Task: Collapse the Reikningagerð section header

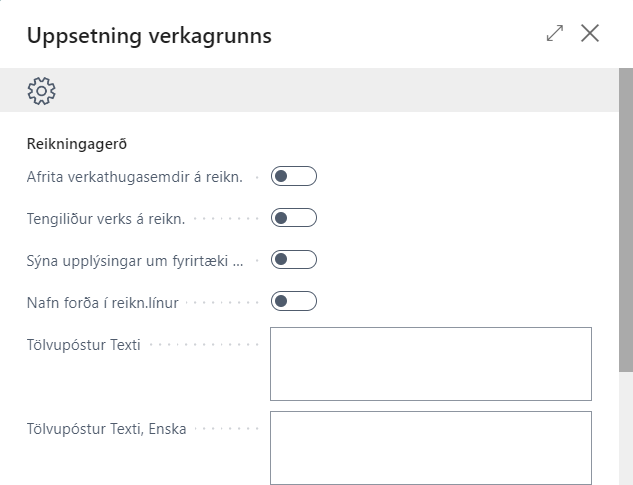Action: (76, 144)
